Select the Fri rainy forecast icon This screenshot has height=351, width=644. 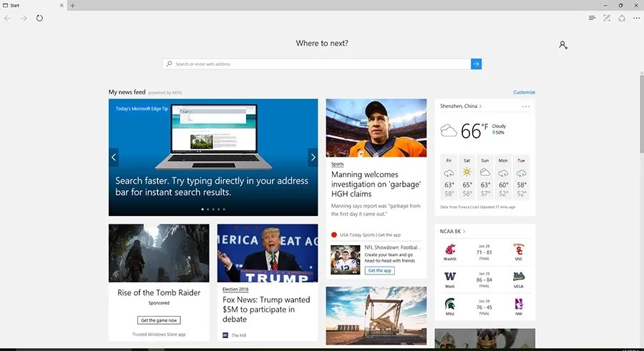[x=449, y=173]
